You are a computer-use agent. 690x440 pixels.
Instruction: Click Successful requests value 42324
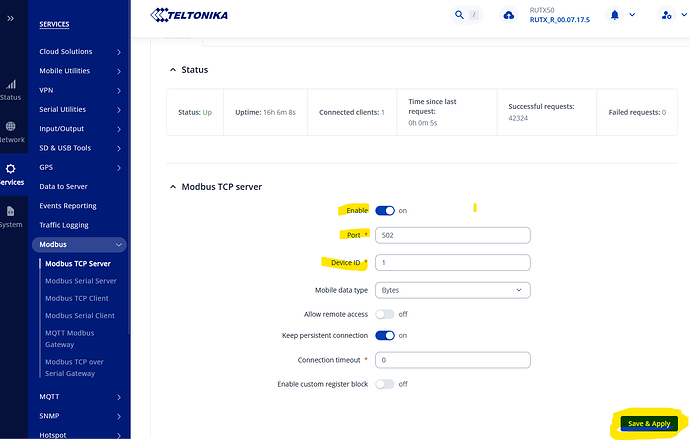tap(518, 118)
